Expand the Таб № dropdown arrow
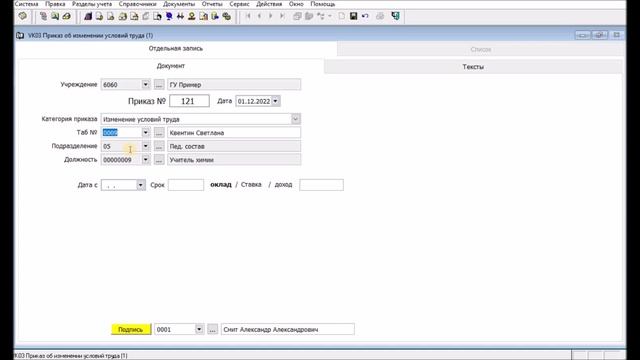Screen dimensions: 640x360 (x=145, y=133)
